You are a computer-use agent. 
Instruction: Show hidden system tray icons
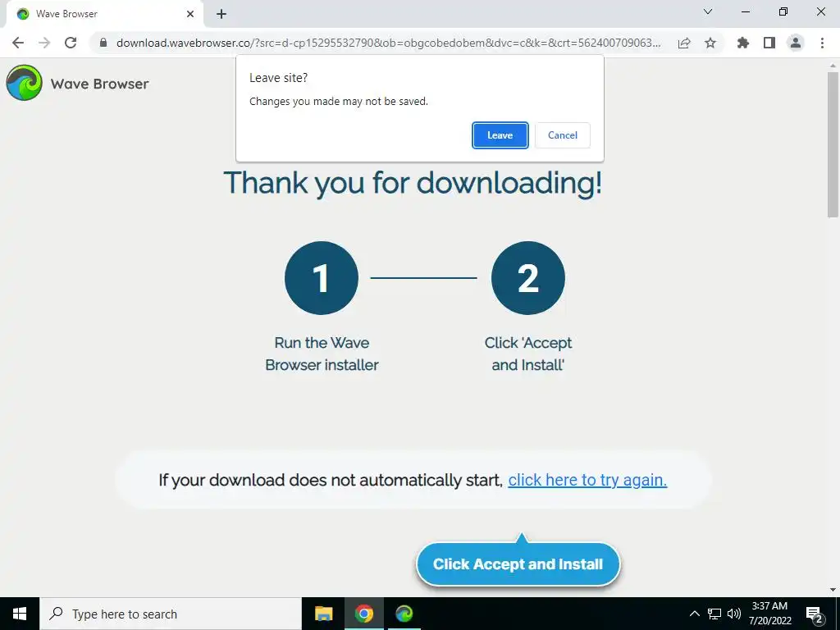point(694,614)
